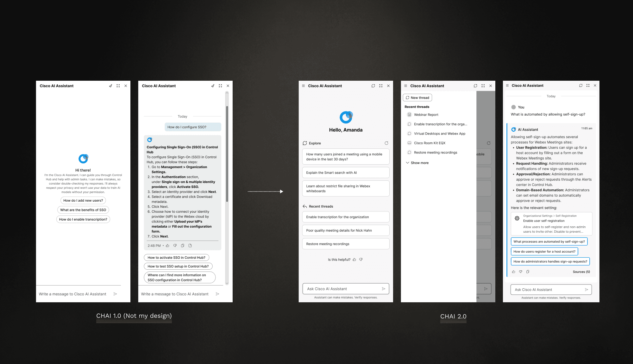
Task: Click thumbs up under the self-sign-up answer
Action: point(513,272)
